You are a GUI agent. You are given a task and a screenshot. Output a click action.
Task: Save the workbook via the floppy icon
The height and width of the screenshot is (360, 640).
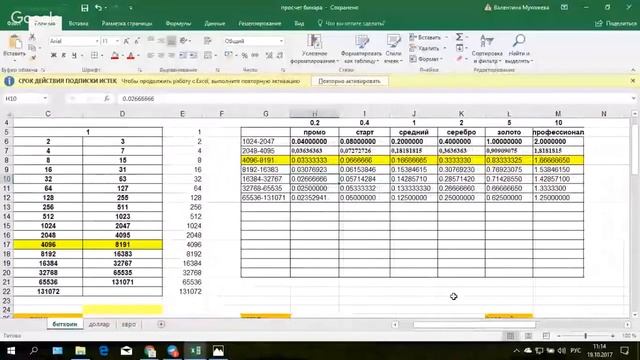click(84, 8)
